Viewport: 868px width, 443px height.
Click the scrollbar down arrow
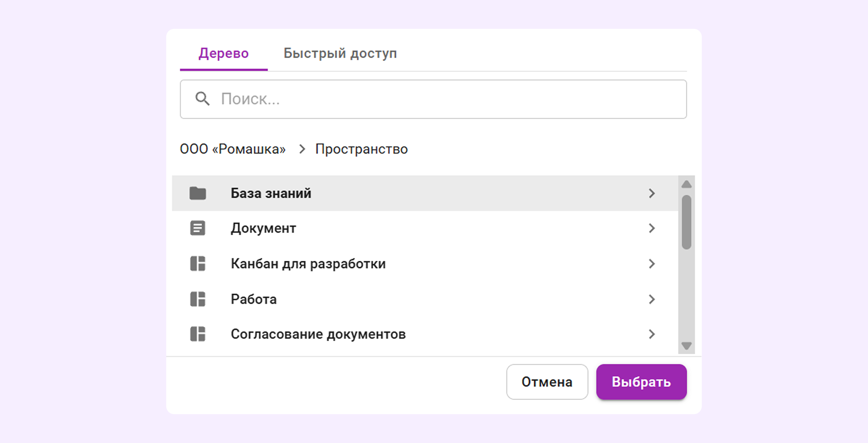coord(686,346)
